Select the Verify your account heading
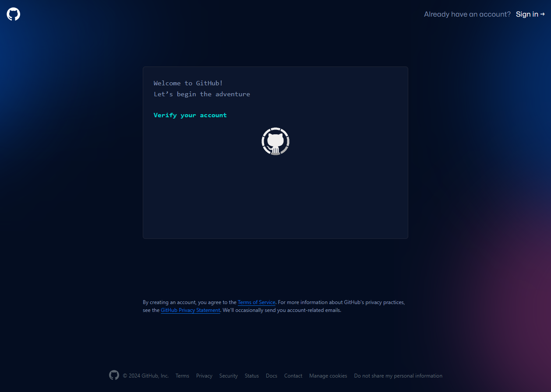The width and height of the screenshot is (551, 392). pyautogui.click(x=190, y=115)
